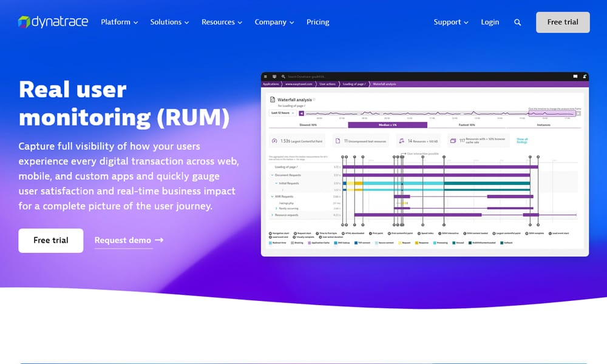This screenshot has width=607, height=364.
Task: Click the browser cache rate folder icon
Action: (x=452, y=139)
